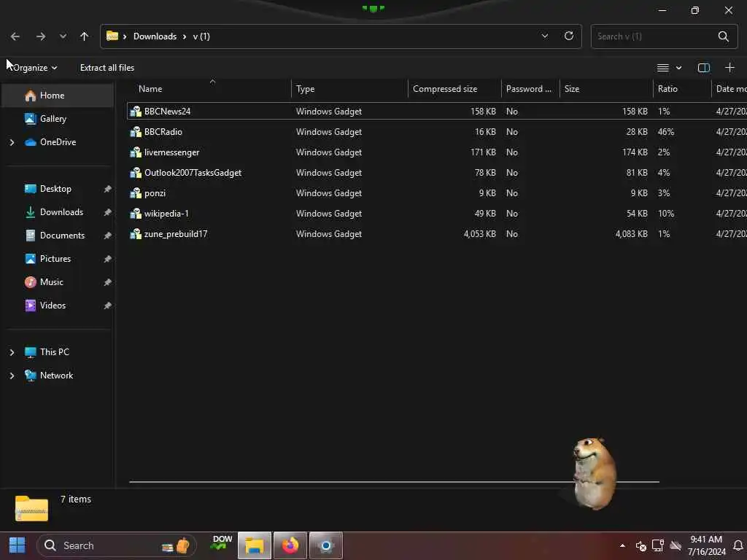Select This PC in the sidebar
The height and width of the screenshot is (560, 747).
point(54,352)
